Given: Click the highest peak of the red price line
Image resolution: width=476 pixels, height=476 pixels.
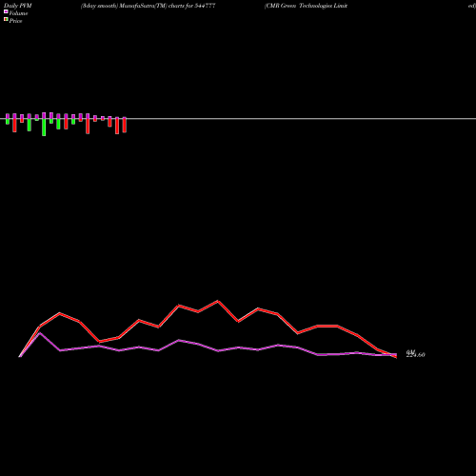Looking at the screenshot, I should click(x=218, y=301).
